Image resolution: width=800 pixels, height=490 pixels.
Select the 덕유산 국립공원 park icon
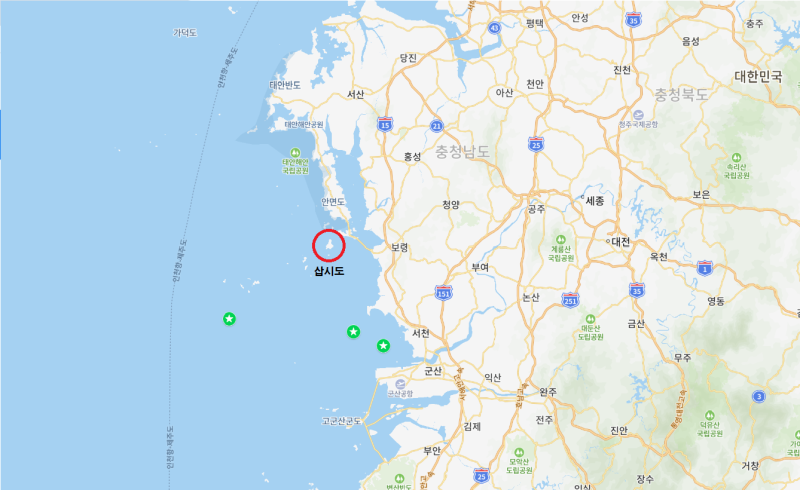coord(709,415)
